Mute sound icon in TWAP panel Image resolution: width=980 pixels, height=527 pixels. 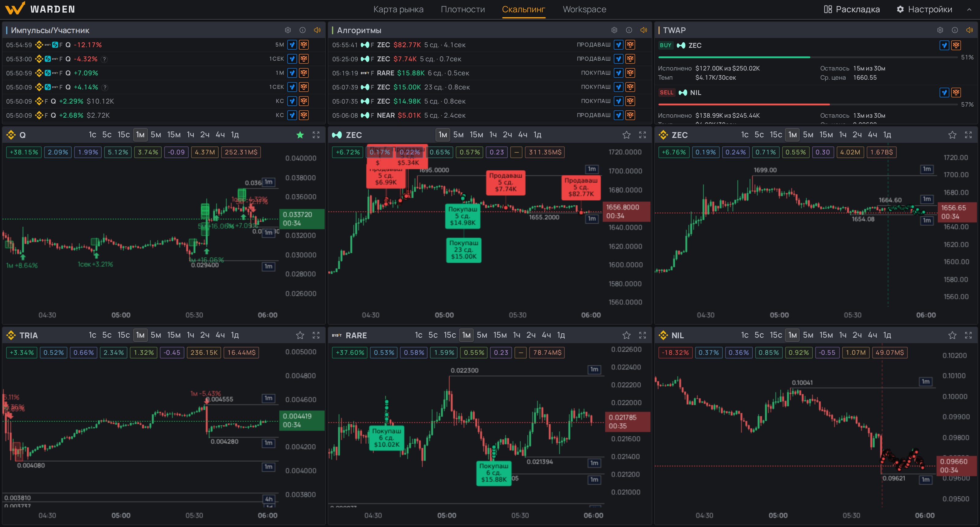click(x=969, y=30)
